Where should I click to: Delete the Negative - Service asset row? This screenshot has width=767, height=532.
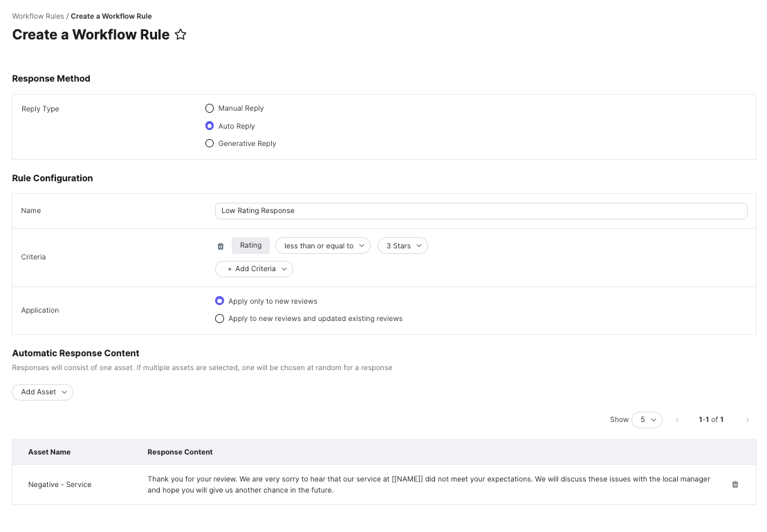tap(734, 484)
